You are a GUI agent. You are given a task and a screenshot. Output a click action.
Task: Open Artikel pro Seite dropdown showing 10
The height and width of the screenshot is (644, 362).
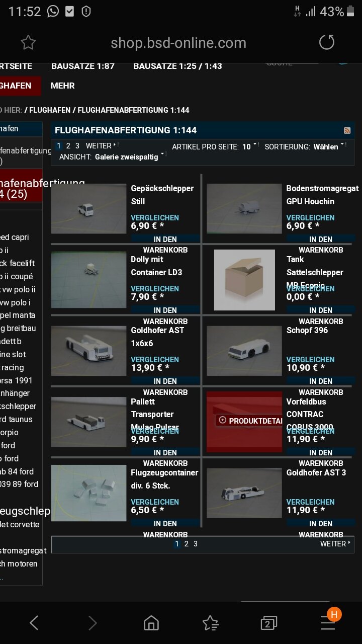tap(248, 147)
